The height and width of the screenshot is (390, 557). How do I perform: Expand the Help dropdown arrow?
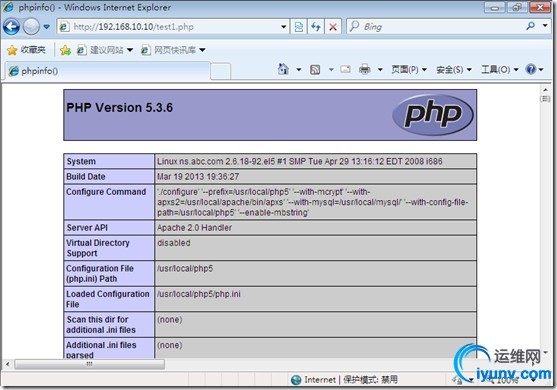click(x=541, y=69)
